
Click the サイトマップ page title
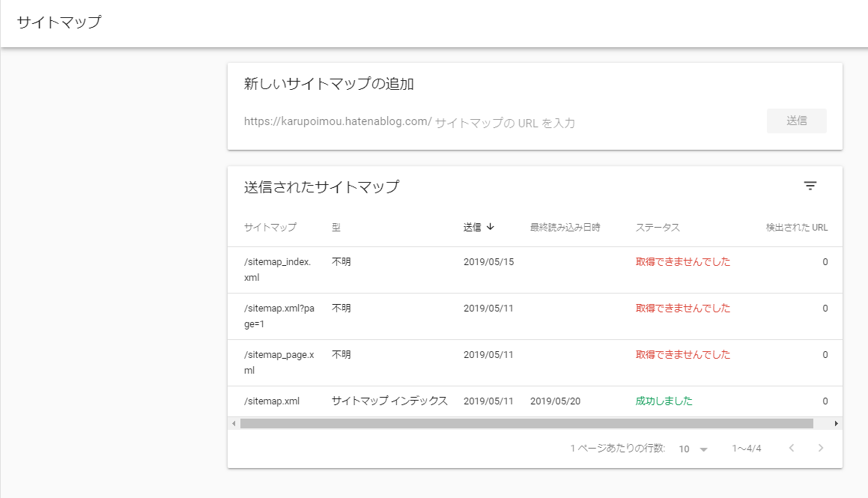[x=59, y=22]
